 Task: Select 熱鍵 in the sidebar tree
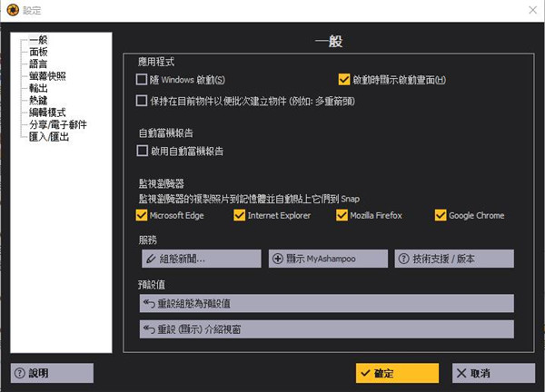(x=38, y=101)
